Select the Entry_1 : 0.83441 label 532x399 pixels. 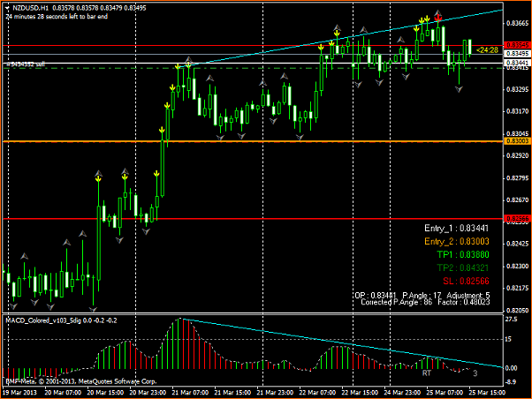(456, 229)
